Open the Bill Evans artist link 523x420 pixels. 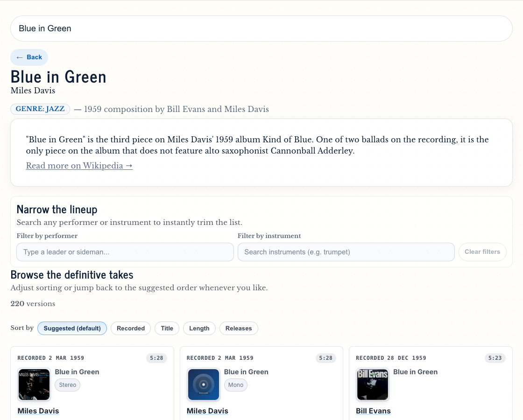(x=373, y=411)
